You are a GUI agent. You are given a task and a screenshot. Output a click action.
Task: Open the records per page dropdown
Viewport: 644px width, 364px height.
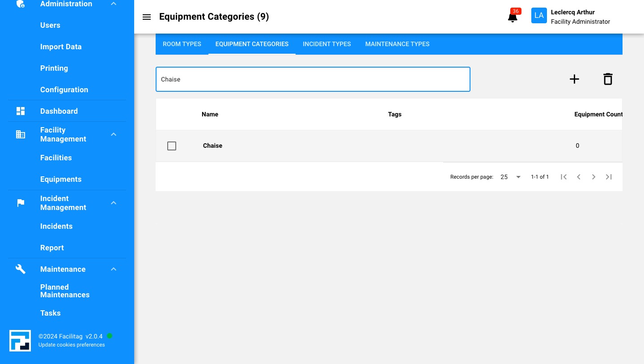(510, 177)
